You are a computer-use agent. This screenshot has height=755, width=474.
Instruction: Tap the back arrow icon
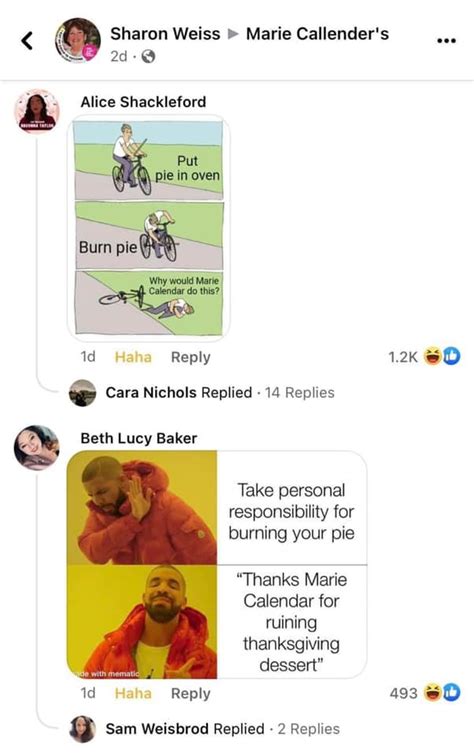[27, 41]
